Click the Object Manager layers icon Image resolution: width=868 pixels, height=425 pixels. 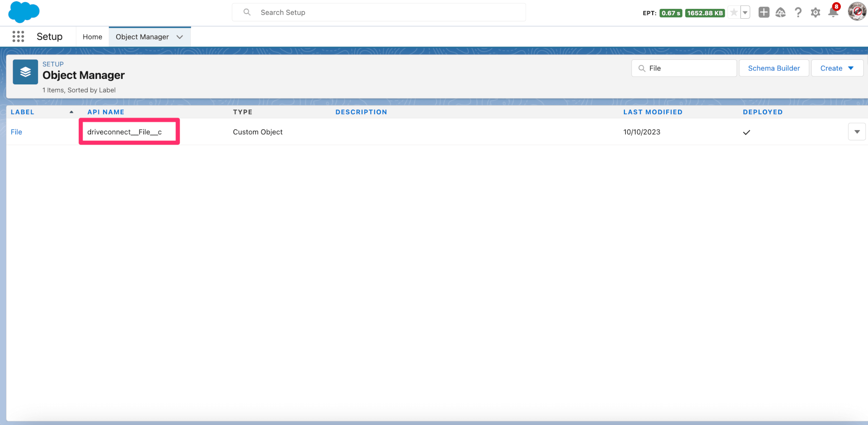coord(25,72)
